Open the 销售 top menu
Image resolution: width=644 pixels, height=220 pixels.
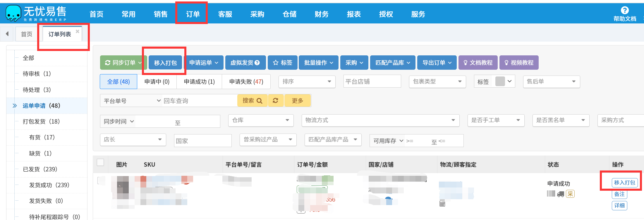coord(161,14)
